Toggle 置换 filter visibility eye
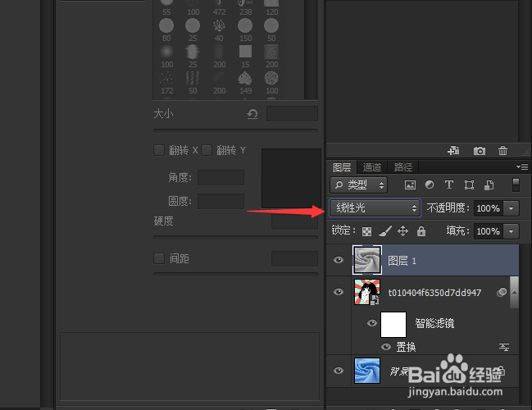This screenshot has width=532, height=410. pyautogui.click(x=386, y=347)
